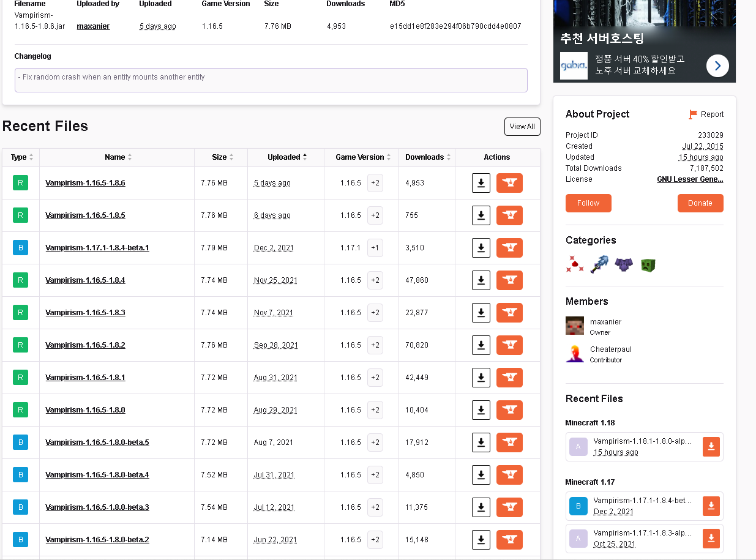Follow the Vampirism project
The width and height of the screenshot is (756, 560).
588,203
